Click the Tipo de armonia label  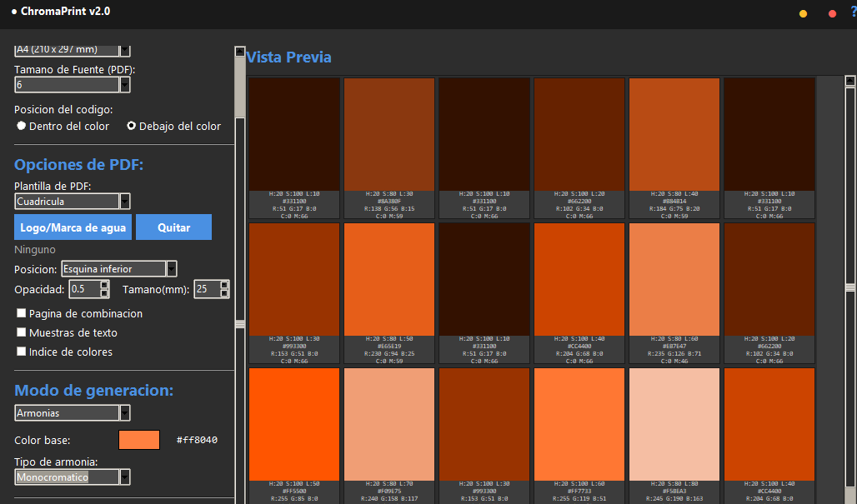(x=56, y=462)
